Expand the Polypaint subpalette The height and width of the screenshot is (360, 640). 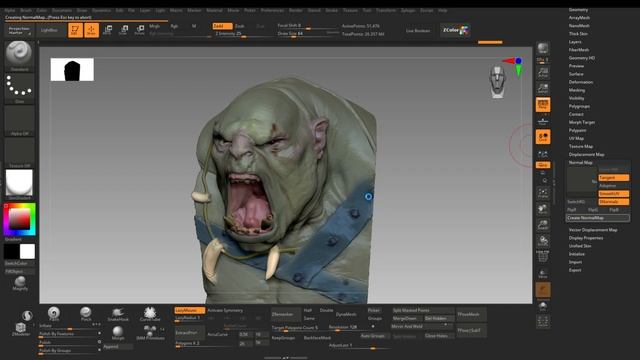(578, 131)
